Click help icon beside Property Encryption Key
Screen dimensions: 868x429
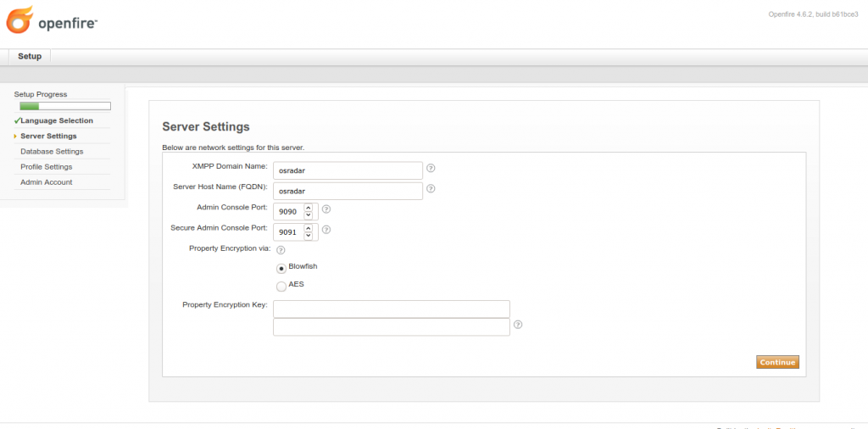518,324
